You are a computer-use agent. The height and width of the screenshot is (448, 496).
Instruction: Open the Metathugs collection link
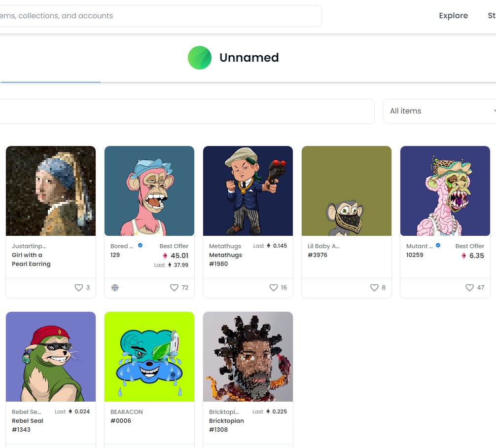tap(225, 246)
